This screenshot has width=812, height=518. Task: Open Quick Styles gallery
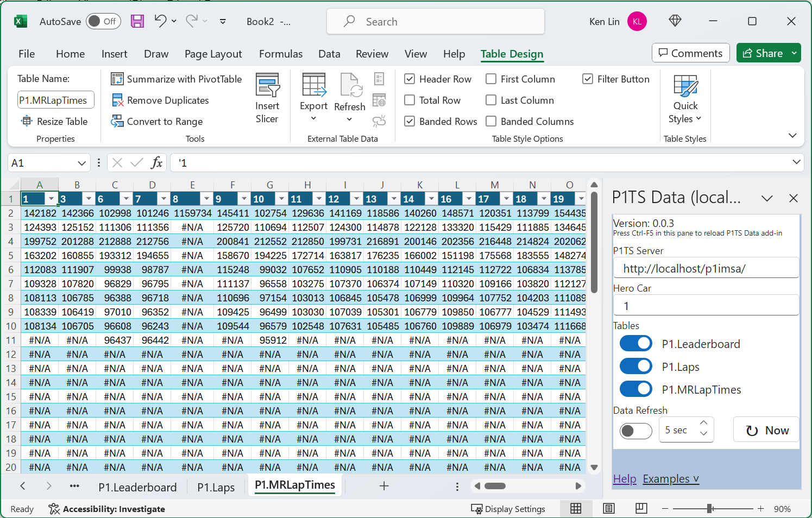point(685,99)
